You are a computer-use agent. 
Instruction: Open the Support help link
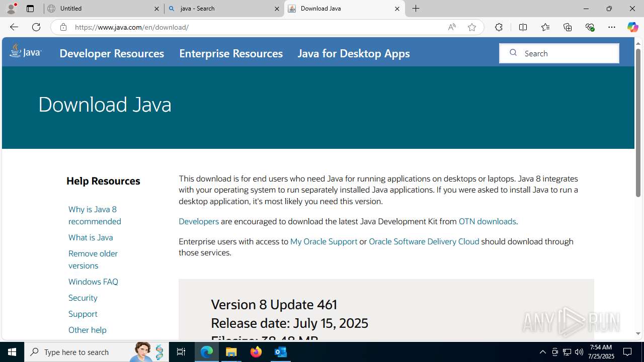pyautogui.click(x=83, y=314)
